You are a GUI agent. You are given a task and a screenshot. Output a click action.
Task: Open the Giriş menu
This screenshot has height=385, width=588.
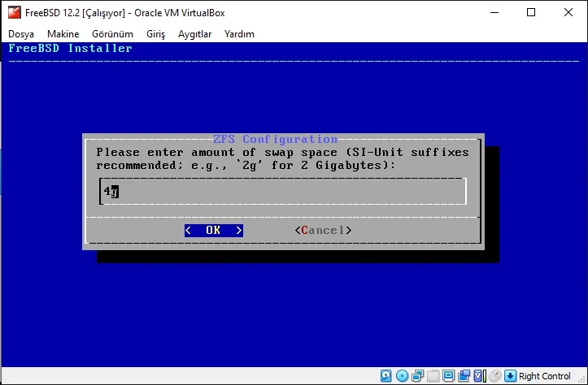pyautogui.click(x=155, y=34)
